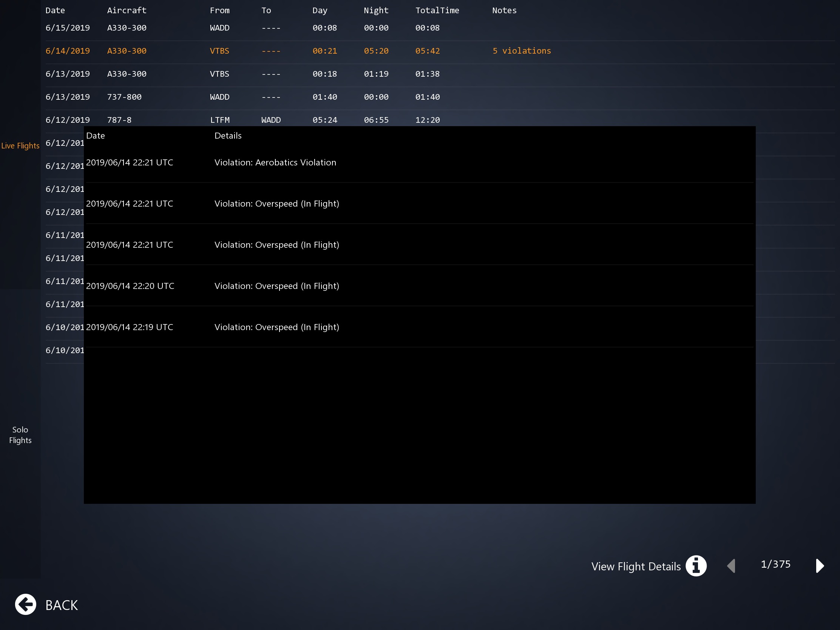The image size is (840, 630).
Task: Click the 05:20 night time cell
Action: (x=376, y=51)
